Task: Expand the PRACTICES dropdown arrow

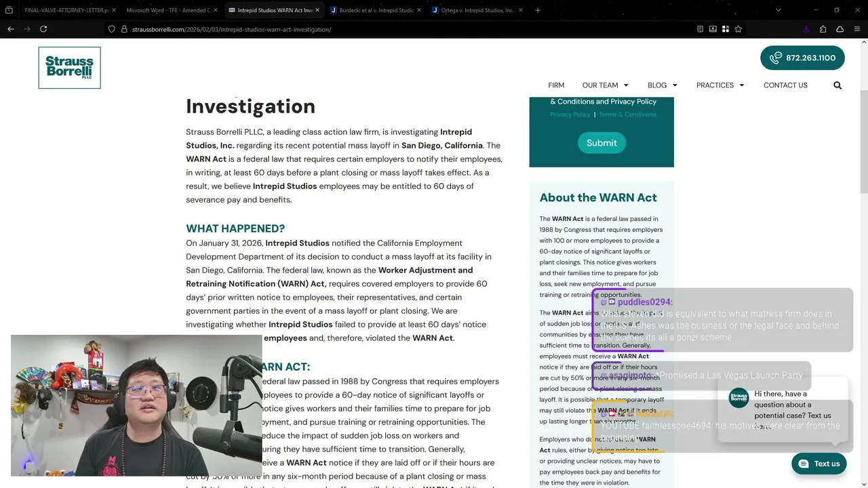Action: pos(742,85)
